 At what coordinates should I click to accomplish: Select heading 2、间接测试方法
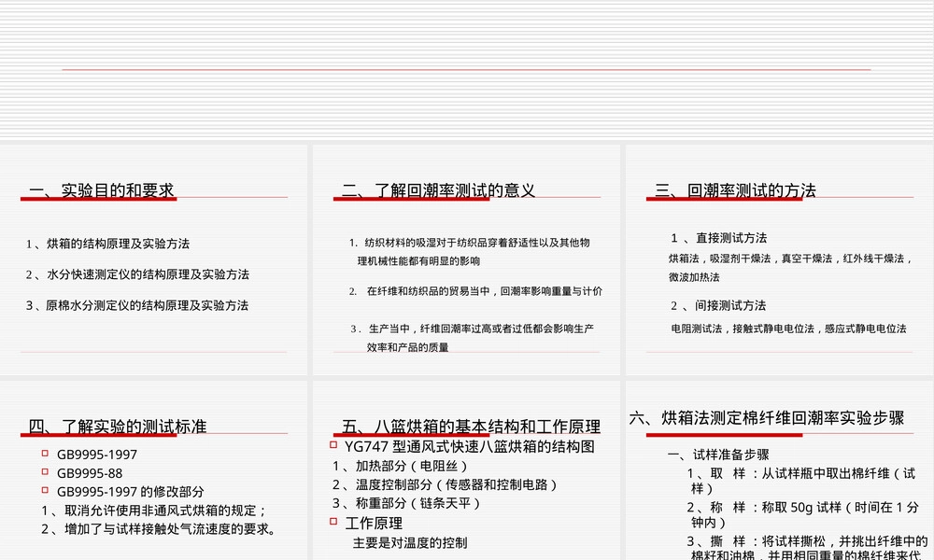[718, 306]
